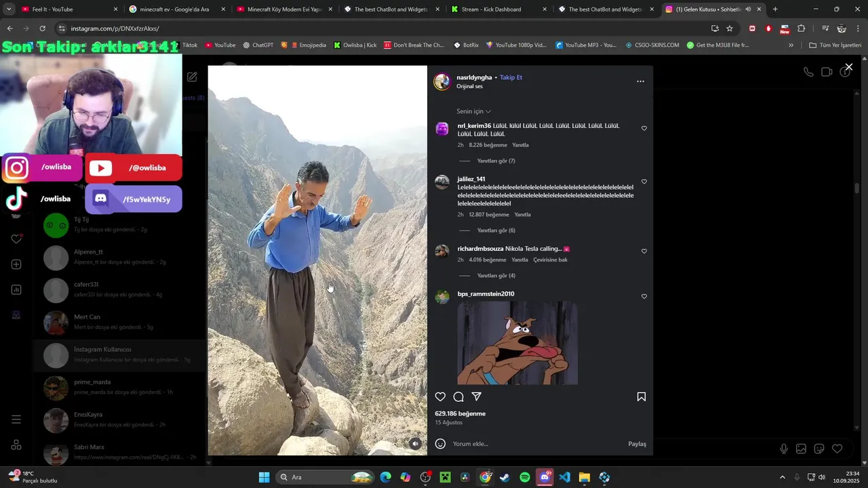This screenshot has width=868, height=488.
Task: Open the 'Owlisba | Kick' bookmark
Action: point(354,45)
